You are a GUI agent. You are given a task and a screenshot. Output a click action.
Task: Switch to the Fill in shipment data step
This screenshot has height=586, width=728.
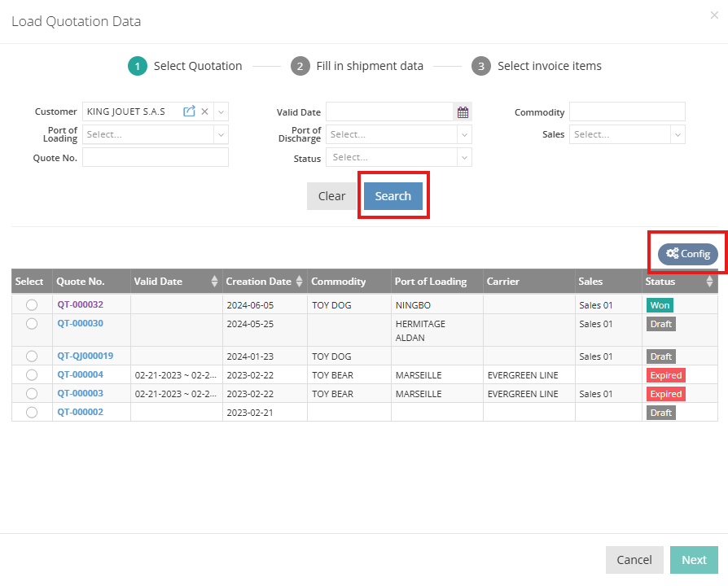357,66
